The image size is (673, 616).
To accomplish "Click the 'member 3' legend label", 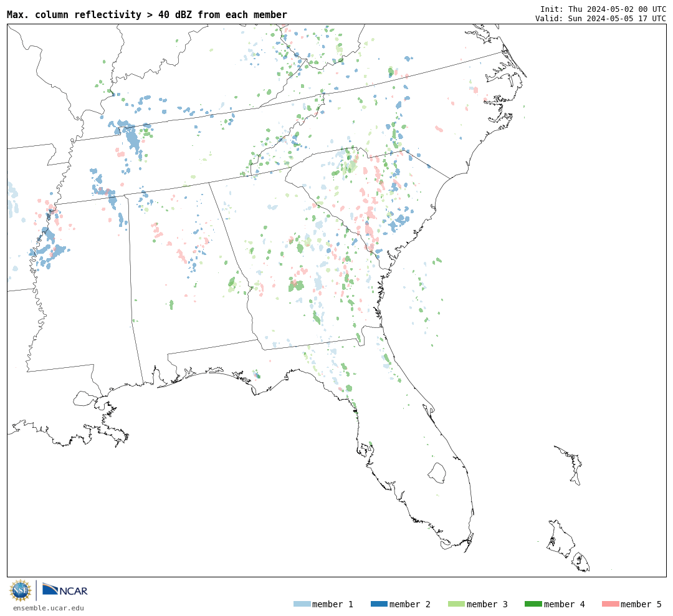I will point(487,604).
